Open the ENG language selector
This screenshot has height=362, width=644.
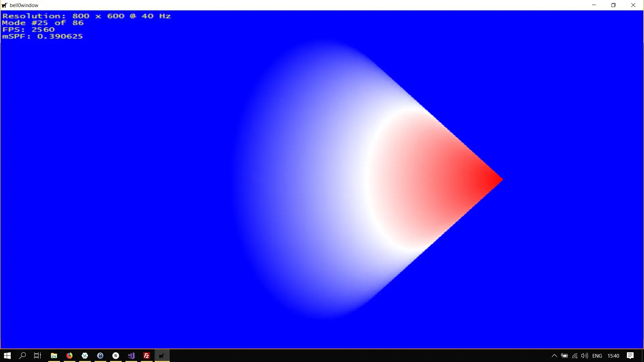598,356
